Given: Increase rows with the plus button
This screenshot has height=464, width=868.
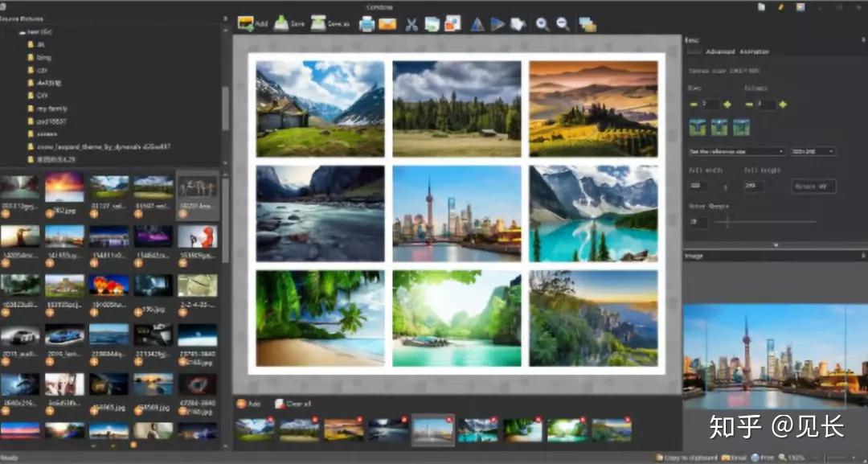Looking at the screenshot, I should [727, 104].
